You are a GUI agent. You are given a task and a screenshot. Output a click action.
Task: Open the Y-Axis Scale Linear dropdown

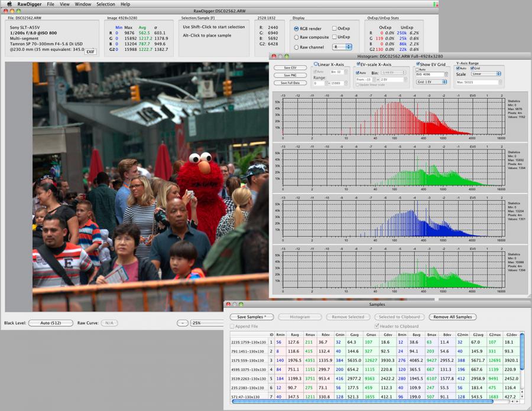tap(486, 74)
